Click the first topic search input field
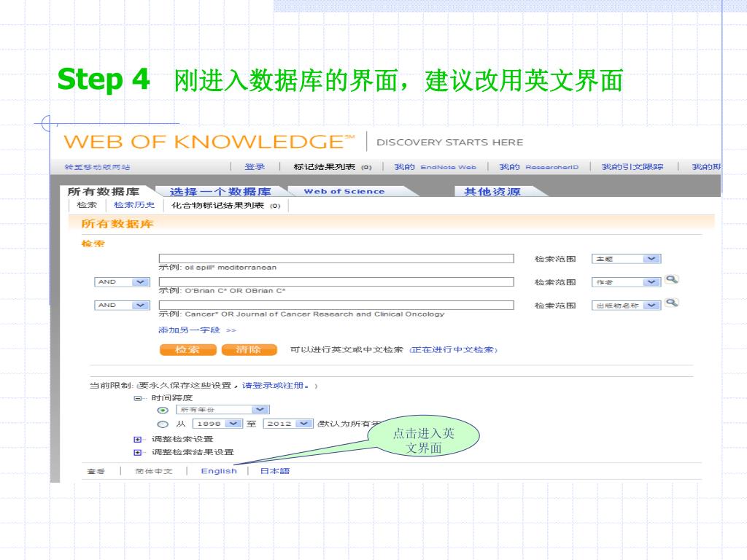 pos(336,259)
